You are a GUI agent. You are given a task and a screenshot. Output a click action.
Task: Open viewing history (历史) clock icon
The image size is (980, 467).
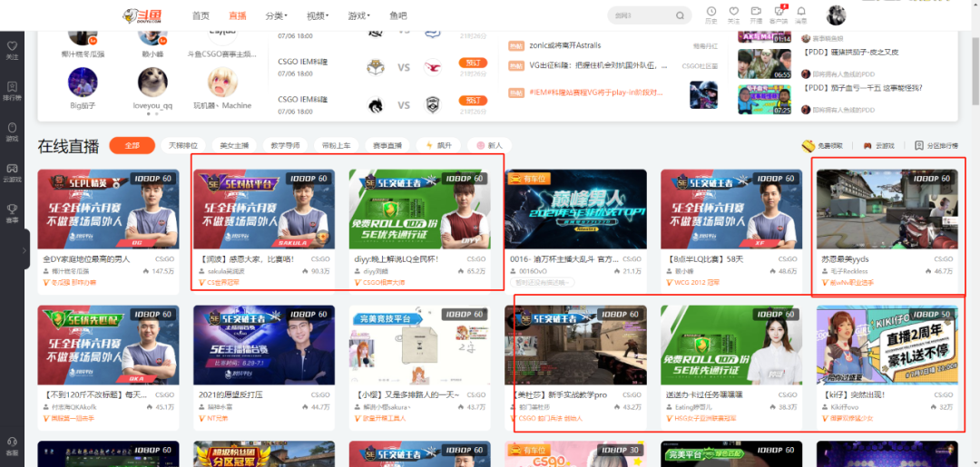pos(711,11)
